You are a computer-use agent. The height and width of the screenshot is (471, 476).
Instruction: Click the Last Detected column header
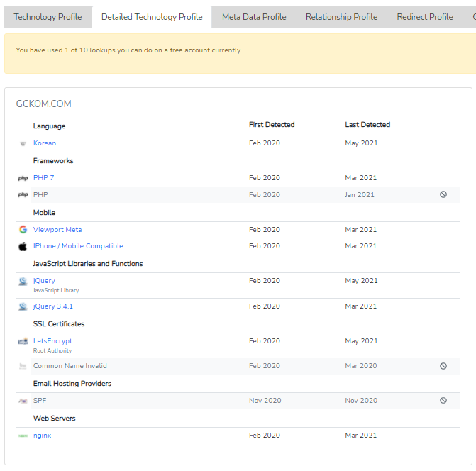pos(367,124)
